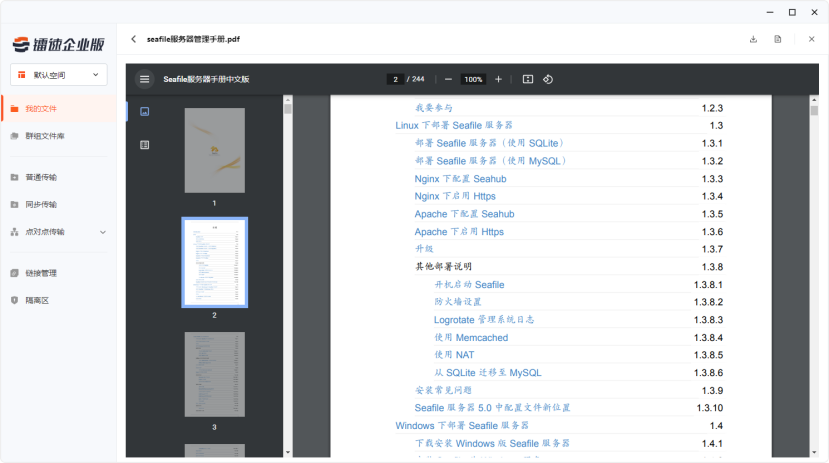
Task: Click the 我的文件 folder icon
Action: click(14, 109)
